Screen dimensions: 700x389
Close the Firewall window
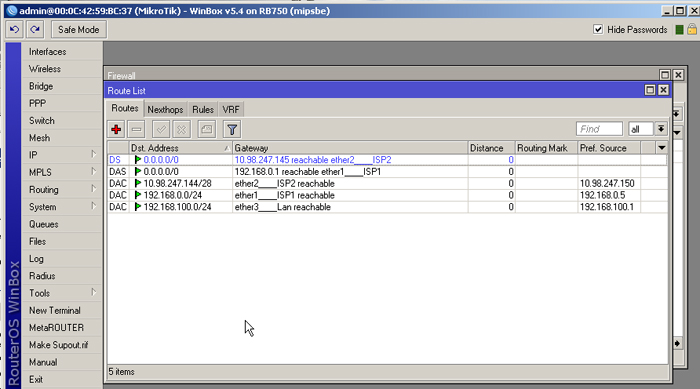click(678, 75)
